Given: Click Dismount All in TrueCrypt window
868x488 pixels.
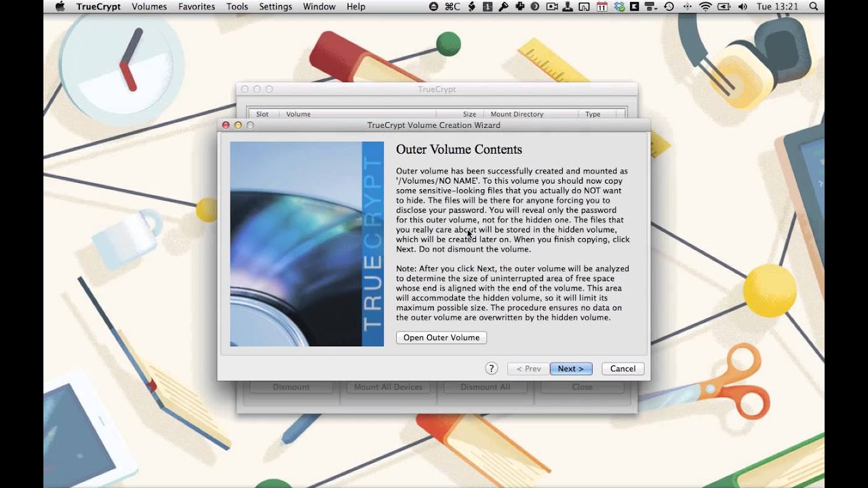Looking at the screenshot, I should click(x=486, y=387).
